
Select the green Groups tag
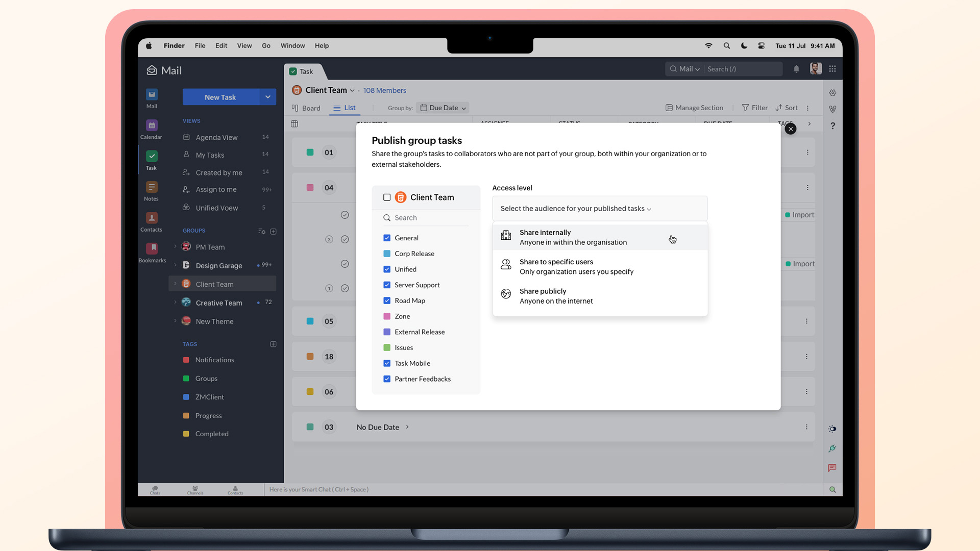[x=200, y=379]
